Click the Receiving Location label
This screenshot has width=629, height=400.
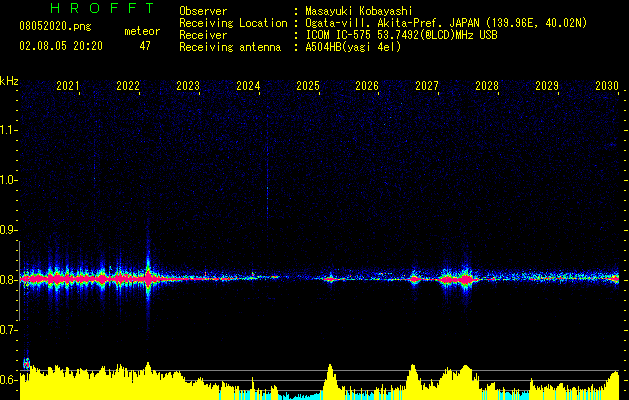coord(233,23)
